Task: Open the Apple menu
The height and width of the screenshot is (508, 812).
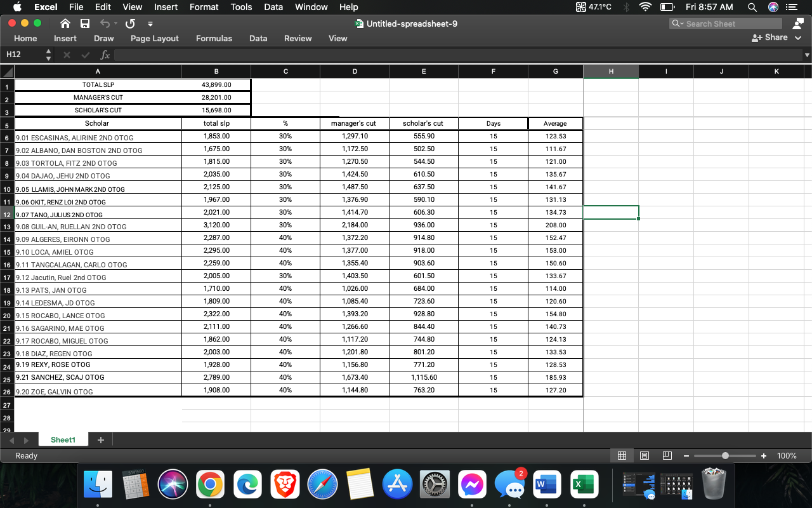Action: coord(17,7)
